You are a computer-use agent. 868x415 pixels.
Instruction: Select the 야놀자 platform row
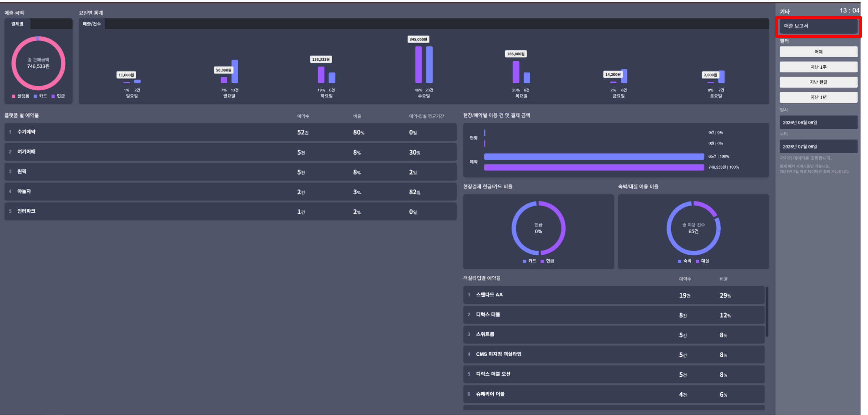point(230,192)
